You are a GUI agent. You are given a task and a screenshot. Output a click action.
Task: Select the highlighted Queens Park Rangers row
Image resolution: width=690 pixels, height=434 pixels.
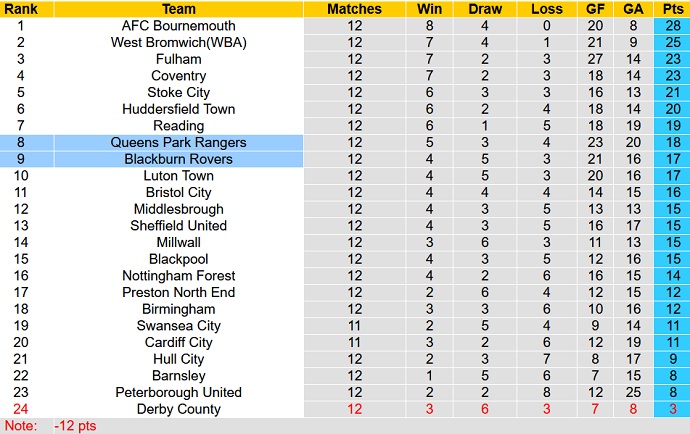point(179,142)
